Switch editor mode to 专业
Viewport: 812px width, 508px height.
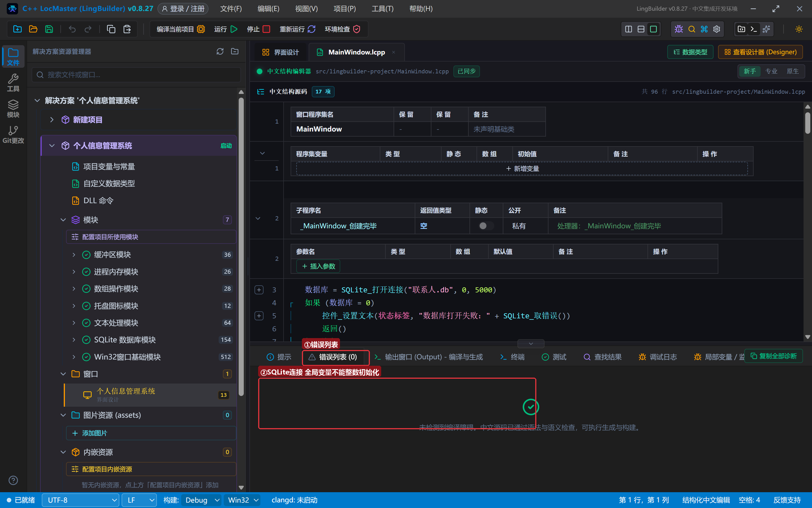tap(771, 71)
